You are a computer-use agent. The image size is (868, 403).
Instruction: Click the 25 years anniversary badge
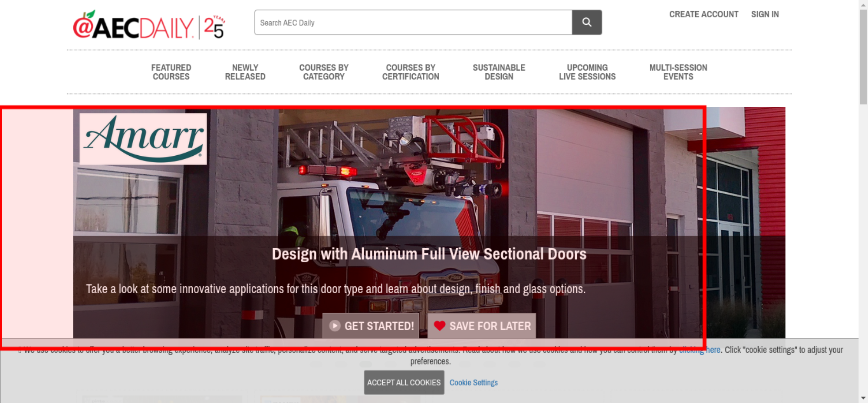click(214, 27)
